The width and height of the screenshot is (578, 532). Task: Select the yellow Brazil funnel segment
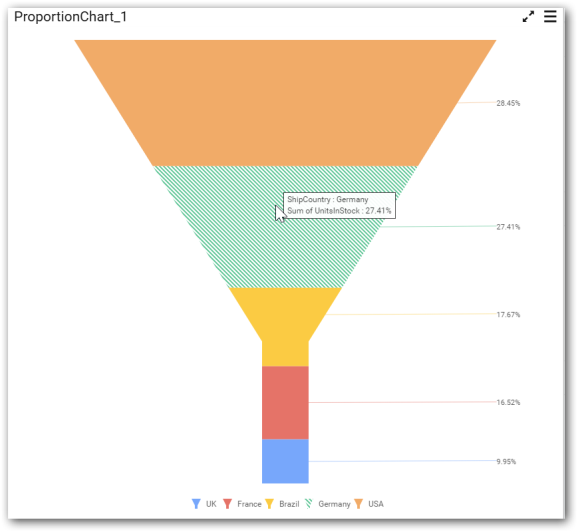click(x=285, y=321)
